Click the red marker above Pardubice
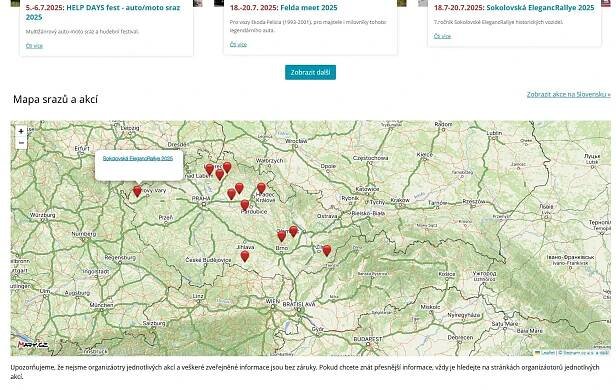The image size is (616, 390). [x=245, y=205]
